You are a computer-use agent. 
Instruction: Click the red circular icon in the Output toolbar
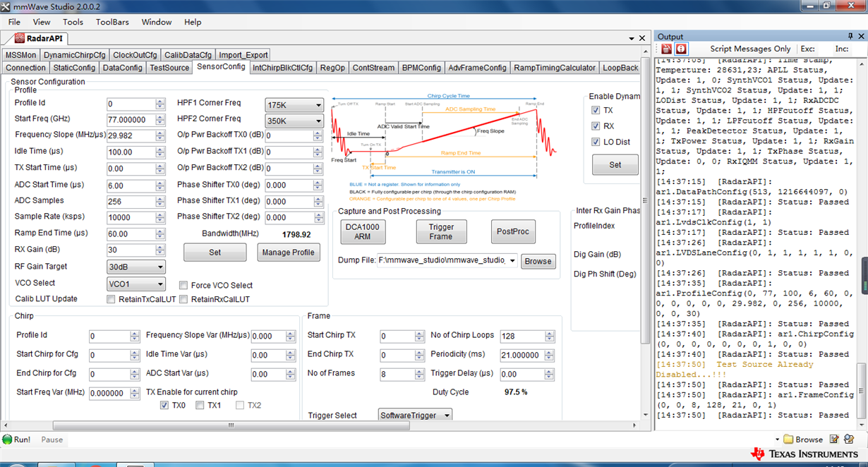681,49
